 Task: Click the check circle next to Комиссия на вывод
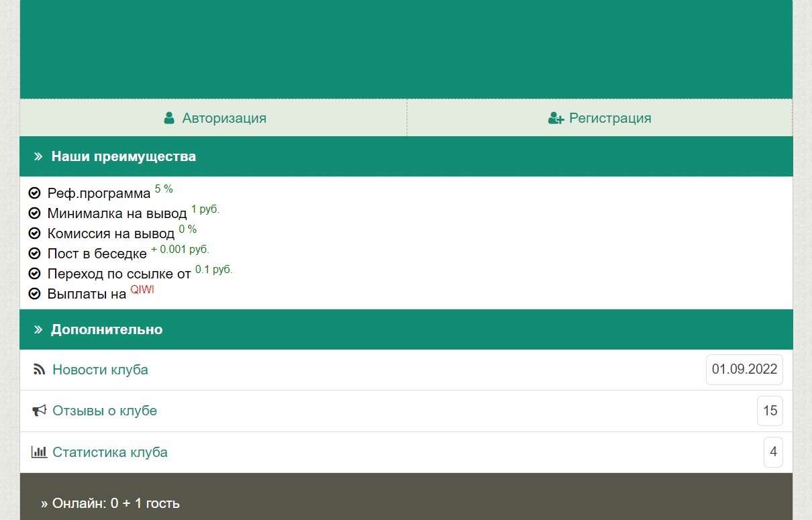pos(35,233)
